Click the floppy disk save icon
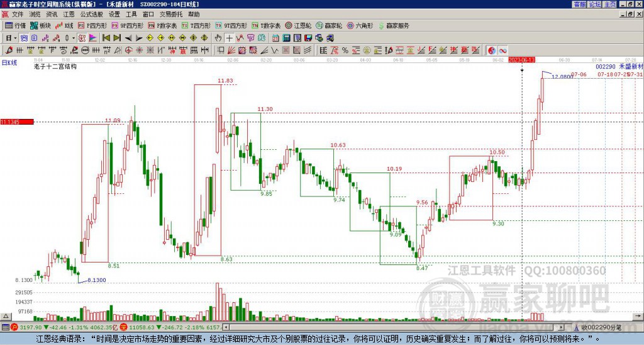This screenshot has height=345, width=644. 308,38
